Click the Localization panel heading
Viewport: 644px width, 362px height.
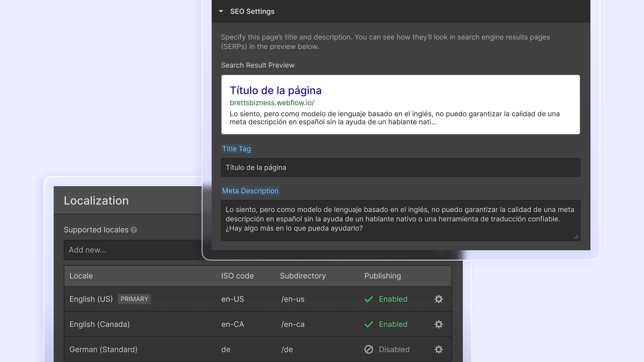(x=96, y=201)
